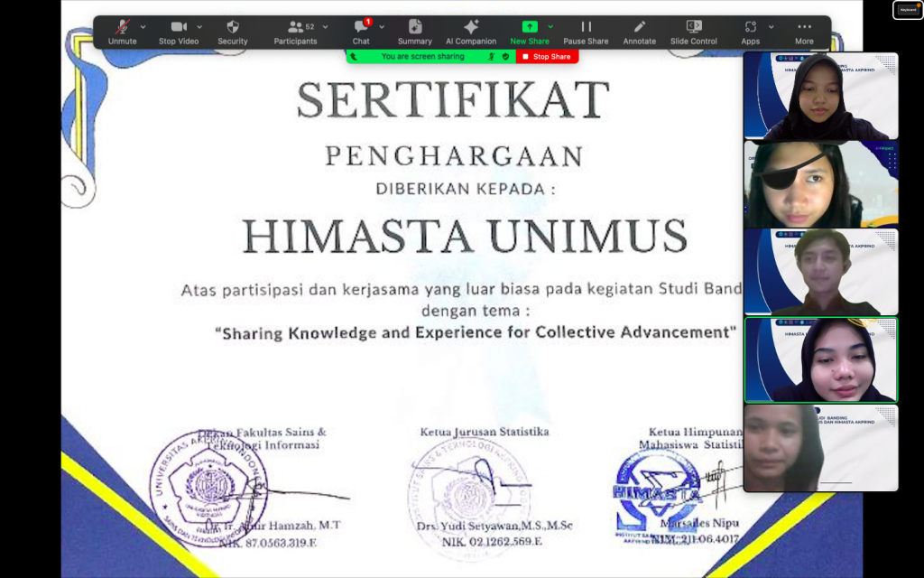
Task: Select top video tile with black hijab
Action: (821, 96)
